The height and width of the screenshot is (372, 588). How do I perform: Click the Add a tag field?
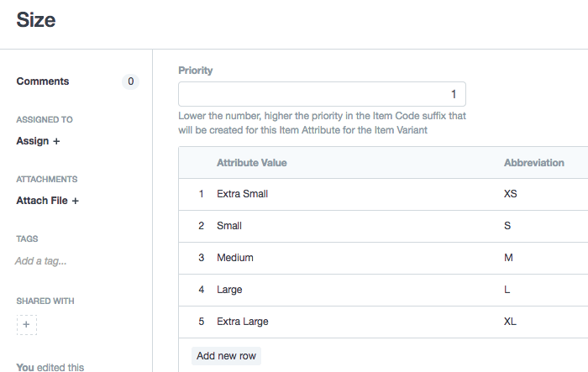pyautogui.click(x=41, y=261)
